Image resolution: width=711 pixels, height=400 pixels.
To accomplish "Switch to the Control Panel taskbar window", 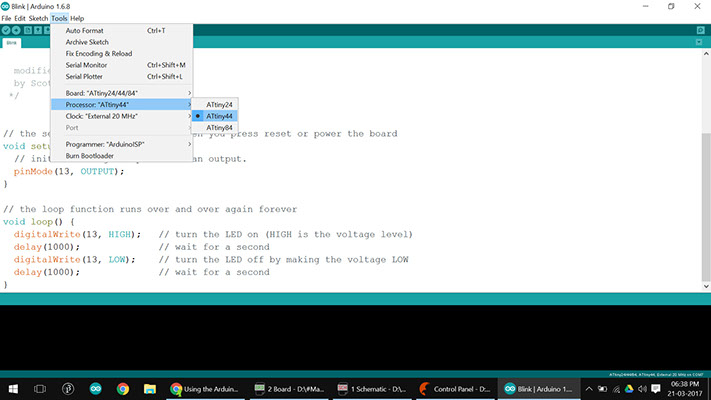I will pyautogui.click(x=456, y=389).
